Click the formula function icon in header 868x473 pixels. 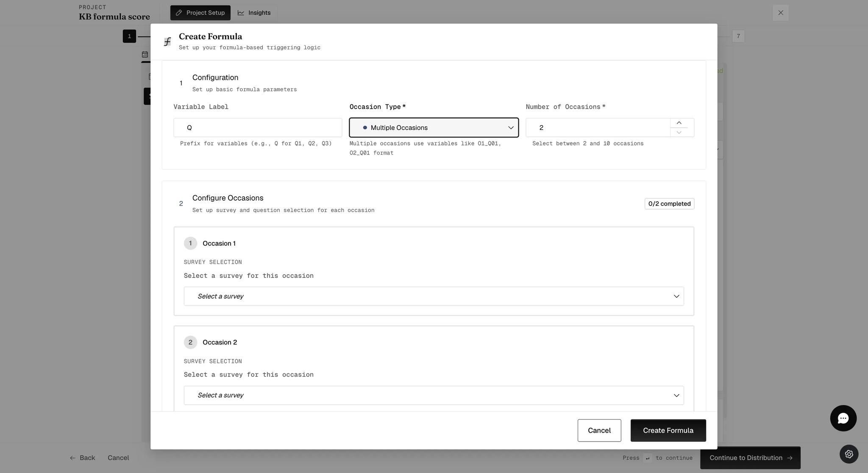[167, 42]
